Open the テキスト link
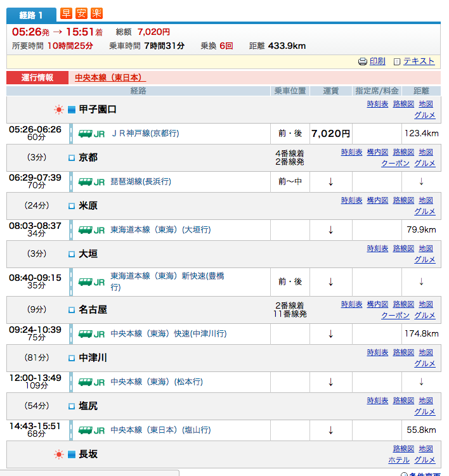This screenshot has width=449, height=476. [x=419, y=61]
